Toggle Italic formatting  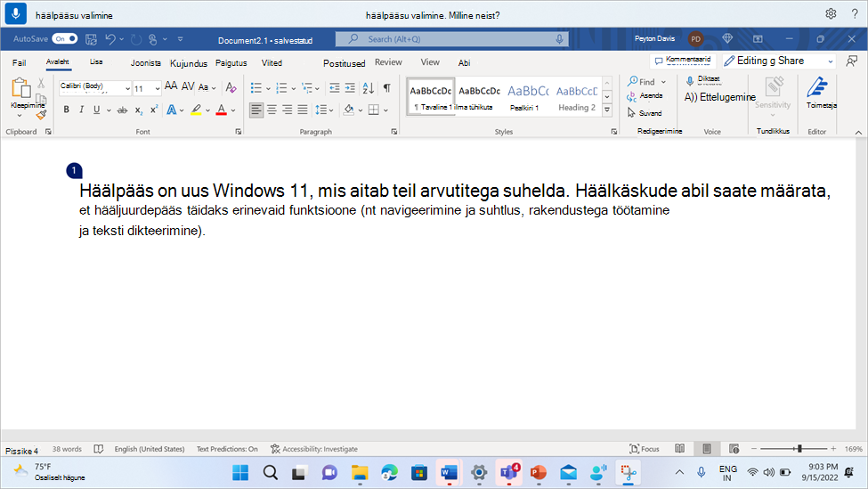click(81, 110)
